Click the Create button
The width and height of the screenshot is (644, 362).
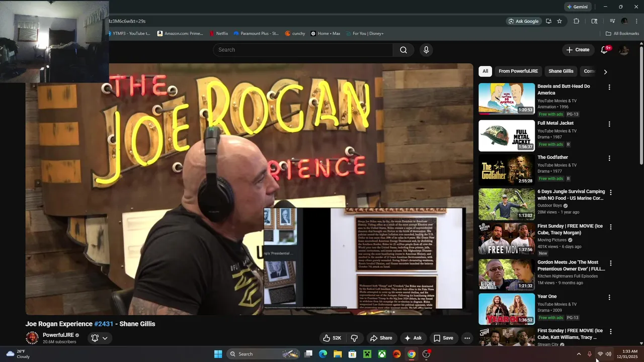(578, 50)
